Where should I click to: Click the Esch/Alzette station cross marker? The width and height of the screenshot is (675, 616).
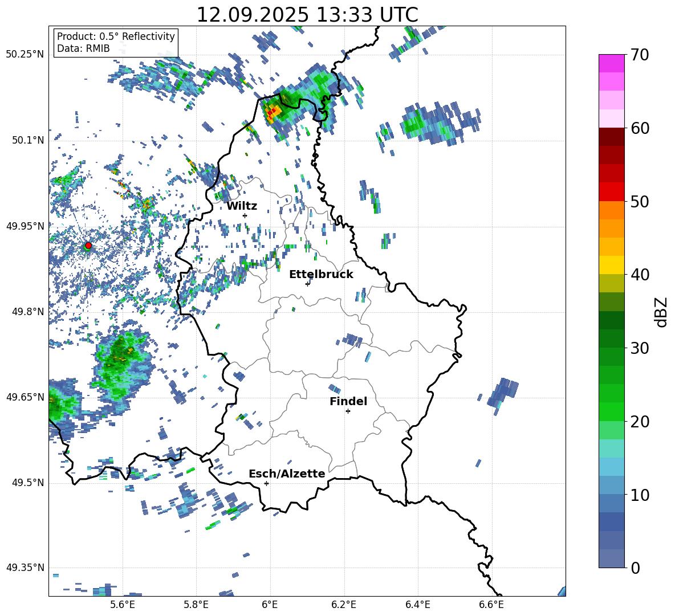pos(266,483)
